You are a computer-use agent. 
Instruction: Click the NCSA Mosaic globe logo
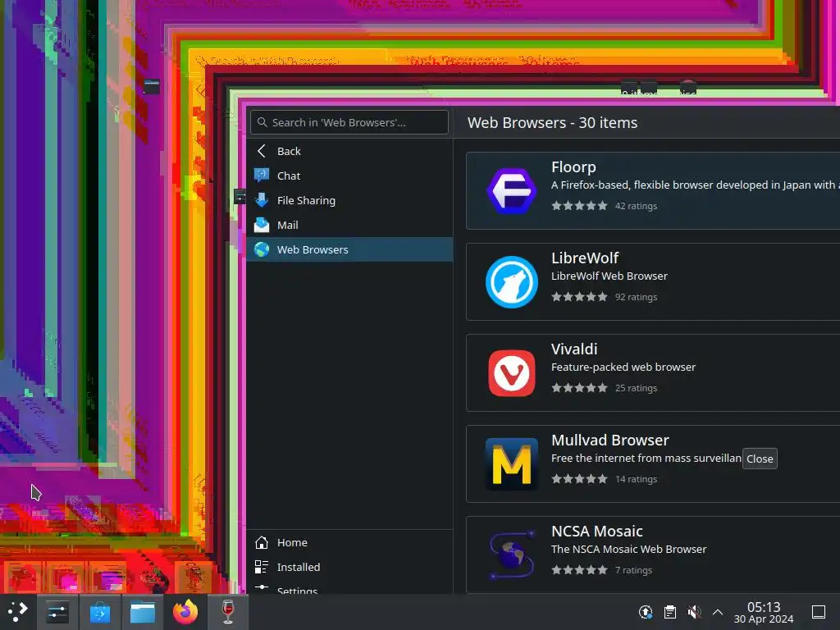(512, 555)
